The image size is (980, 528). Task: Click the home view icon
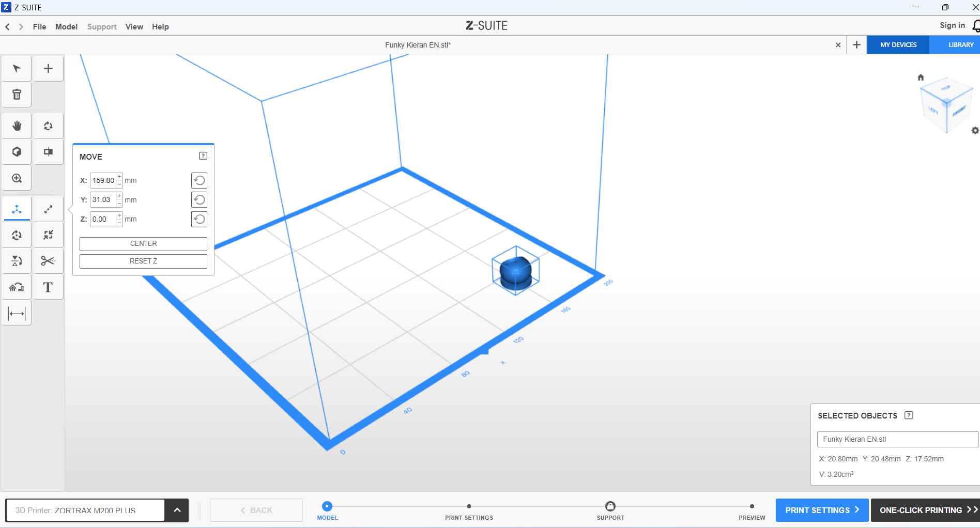[x=921, y=77]
